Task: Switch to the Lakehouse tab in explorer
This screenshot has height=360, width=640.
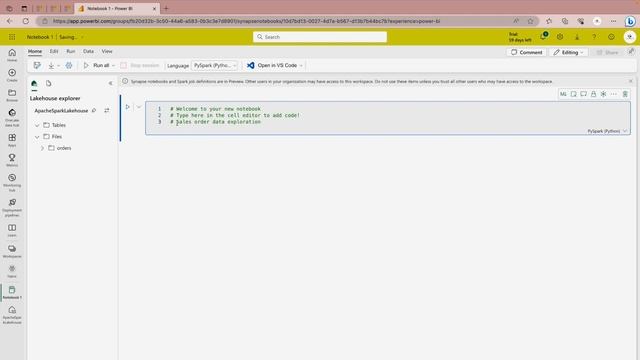Action: [x=34, y=83]
